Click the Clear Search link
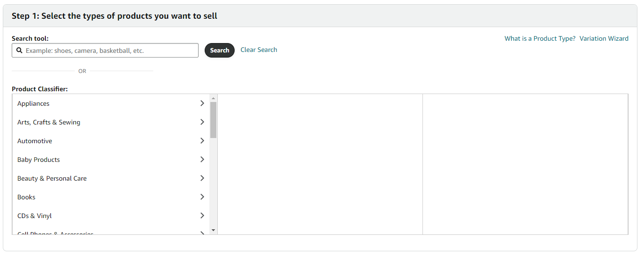 click(x=258, y=50)
